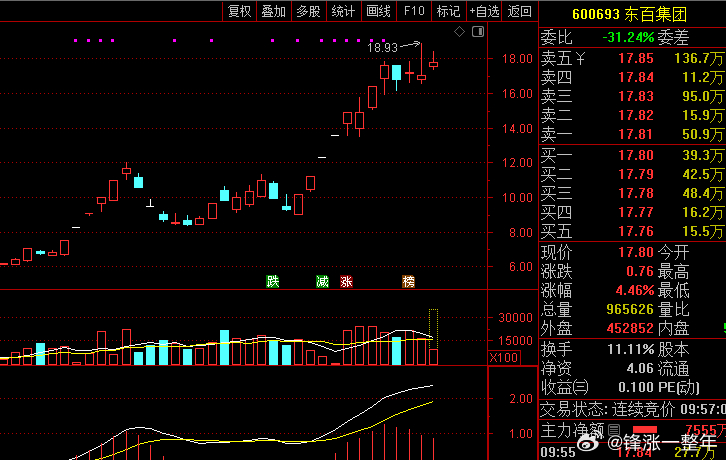Screen dimensions: 726x460
Task: Click the 标记 mark button
Action: point(449,11)
